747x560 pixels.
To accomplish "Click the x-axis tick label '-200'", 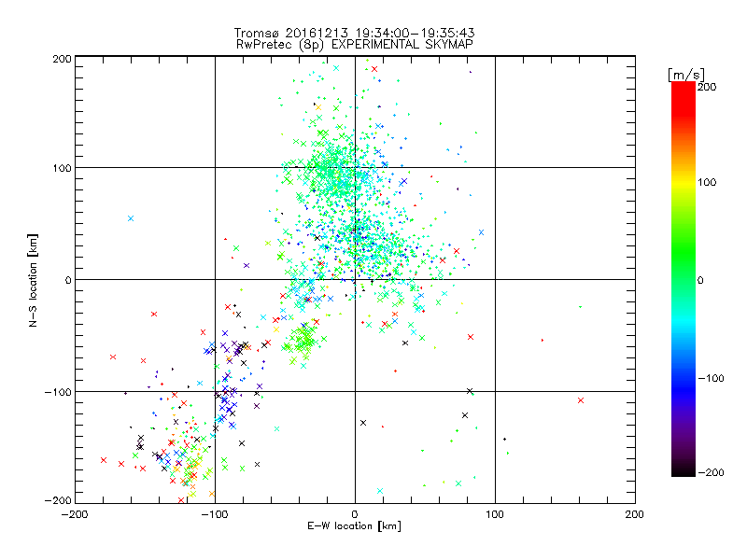I will [76, 514].
